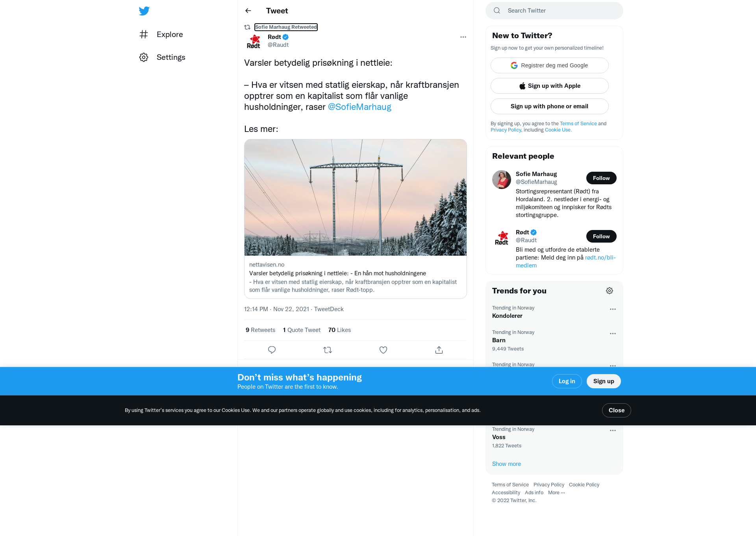
Task: Click the share tweet icon
Action: 439,350
